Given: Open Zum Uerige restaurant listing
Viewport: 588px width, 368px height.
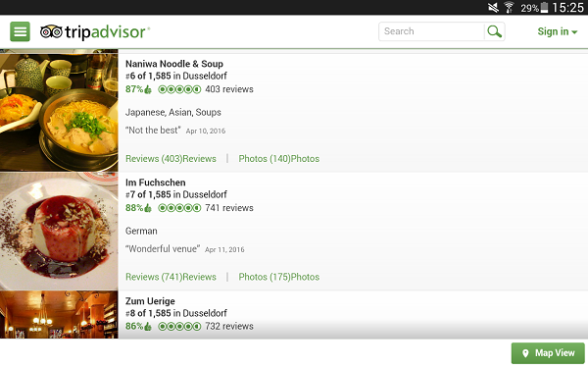Looking at the screenshot, I should click(x=150, y=301).
